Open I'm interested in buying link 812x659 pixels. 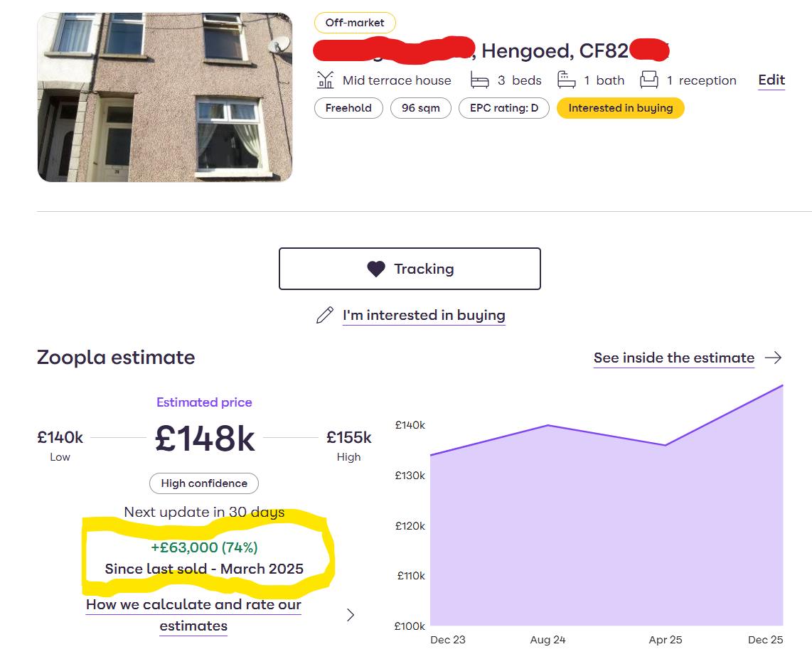[424, 315]
